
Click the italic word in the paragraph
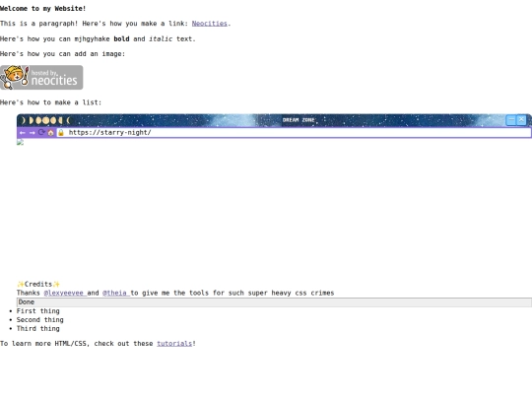pyautogui.click(x=161, y=39)
